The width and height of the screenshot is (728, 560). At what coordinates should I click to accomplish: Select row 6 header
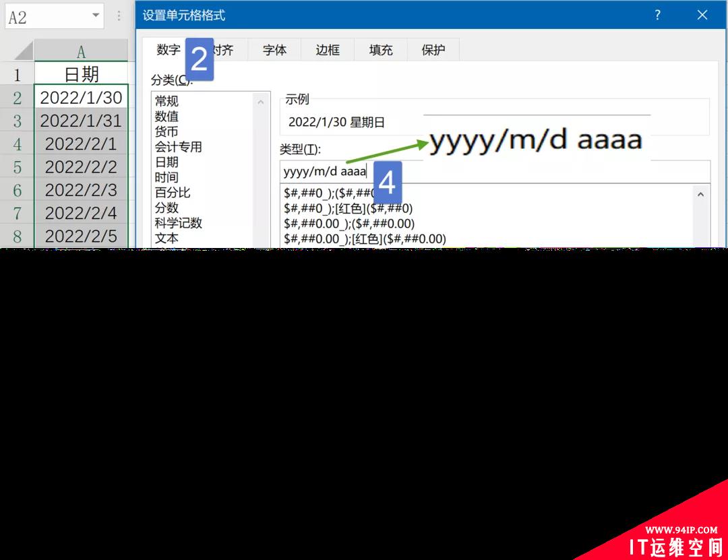[x=17, y=190]
